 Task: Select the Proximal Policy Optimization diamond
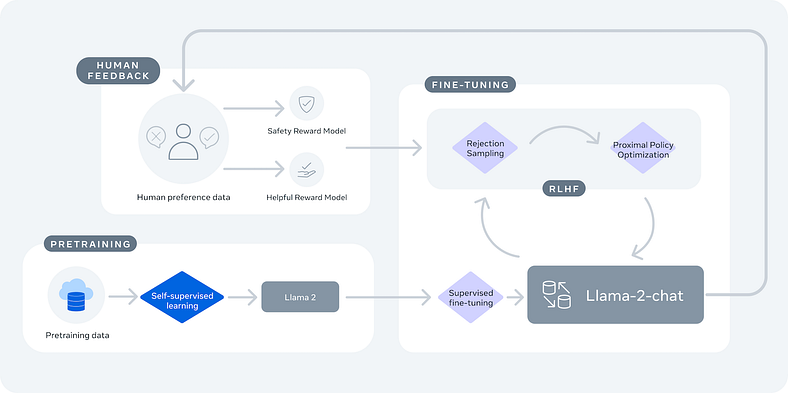[643, 148]
